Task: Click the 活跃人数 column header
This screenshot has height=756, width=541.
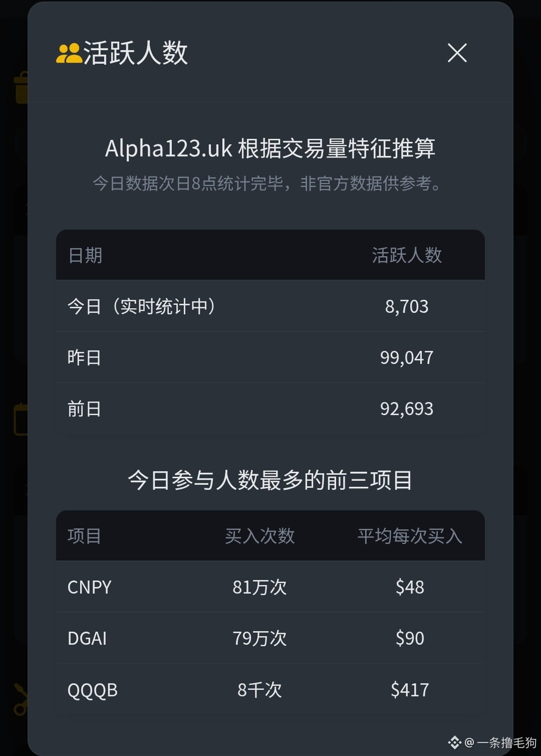Action: click(407, 255)
